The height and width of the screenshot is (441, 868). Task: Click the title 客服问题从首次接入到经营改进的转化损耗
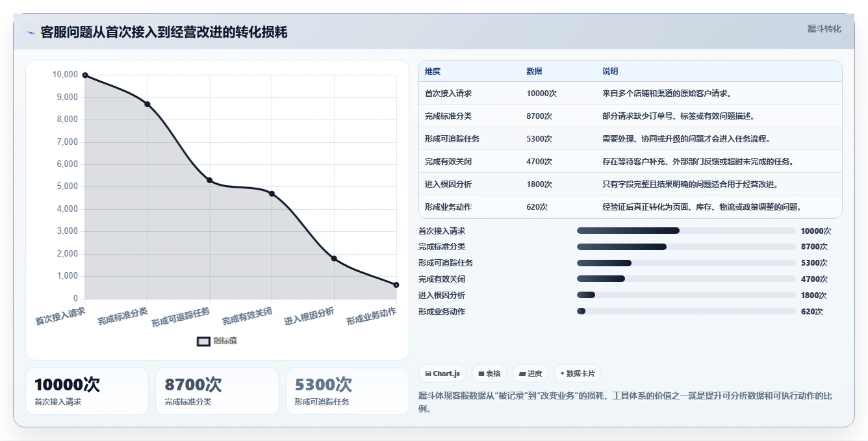coord(164,32)
